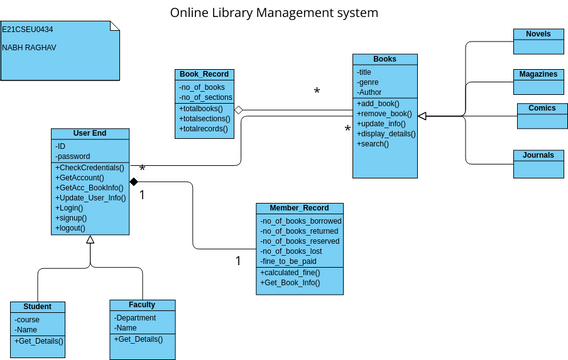Select the User End class title
568x360 pixels.
click(90, 133)
